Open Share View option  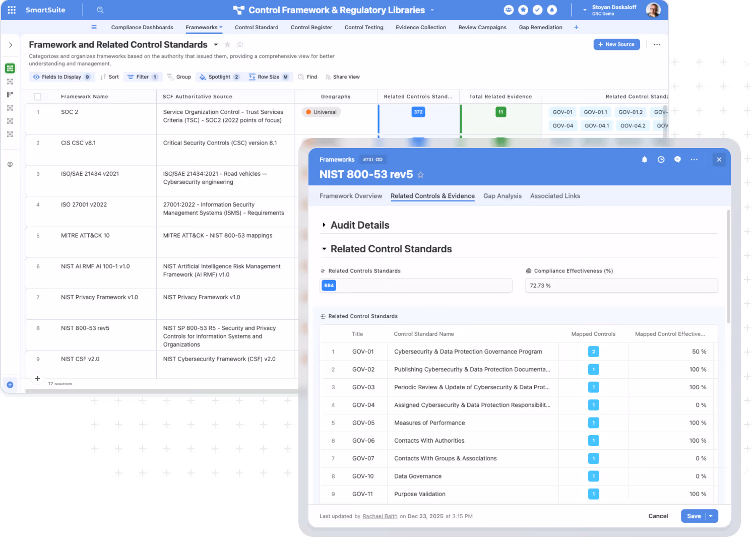(x=343, y=77)
